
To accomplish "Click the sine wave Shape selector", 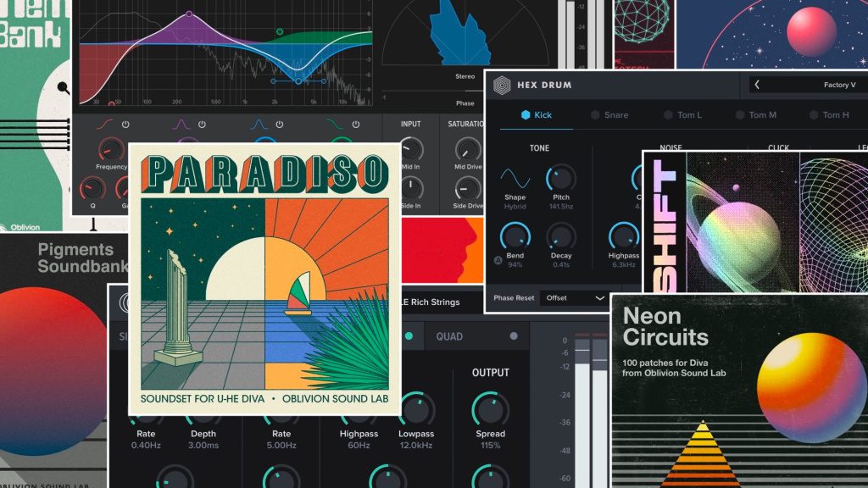I will 515,179.
